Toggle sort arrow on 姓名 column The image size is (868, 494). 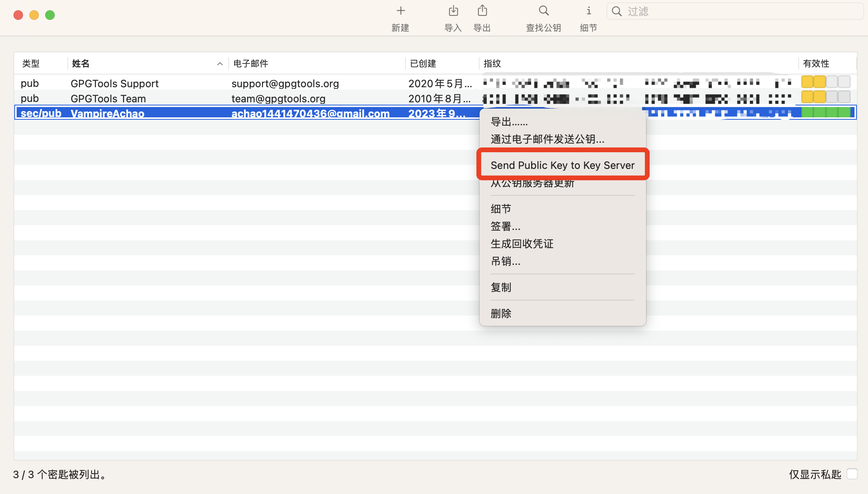[x=220, y=64]
